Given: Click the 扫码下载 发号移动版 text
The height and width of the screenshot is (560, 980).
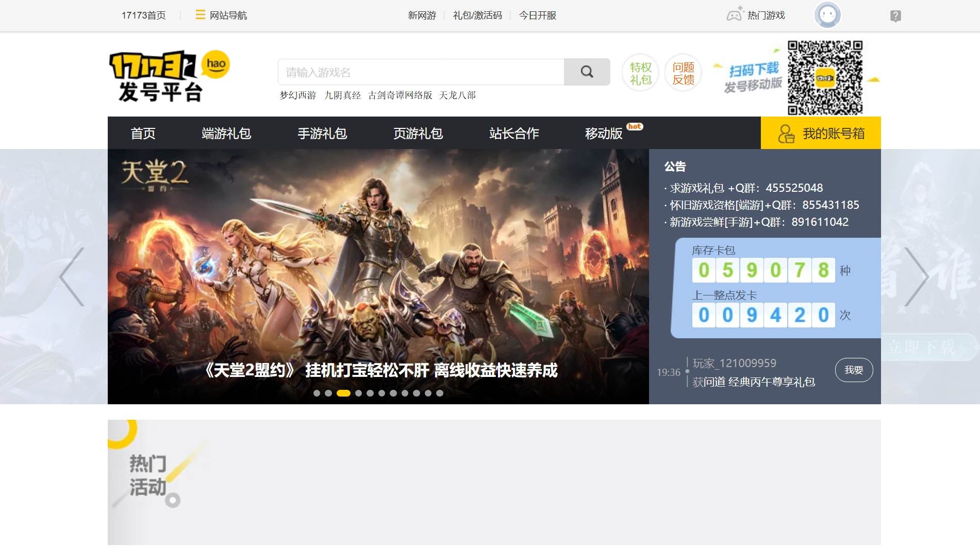Looking at the screenshot, I should [753, 76].
